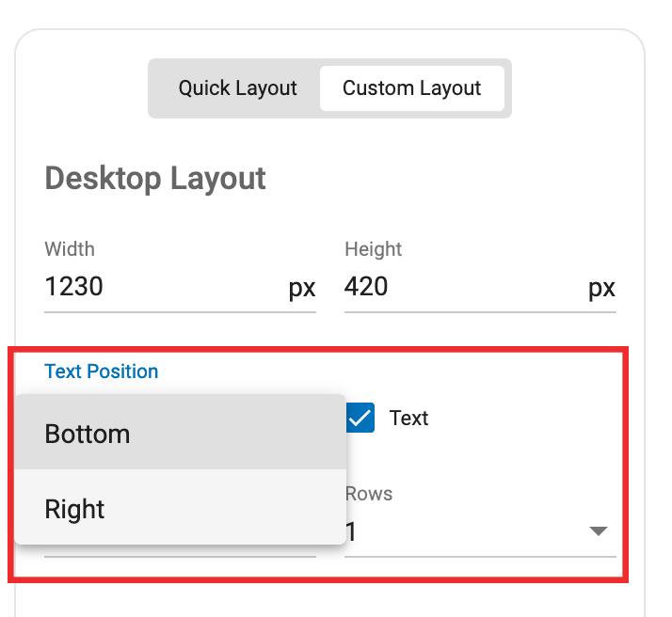Uncheck the blue Text checkbox
The image size is (672, 617).
(x=360, y=418)
